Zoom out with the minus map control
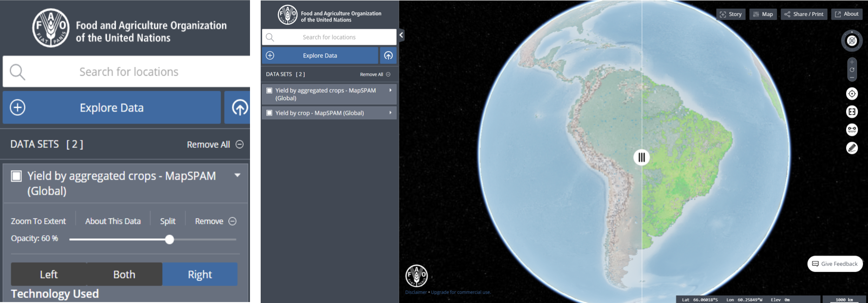This screenshot has height=303, width=868. click(852, 78)
